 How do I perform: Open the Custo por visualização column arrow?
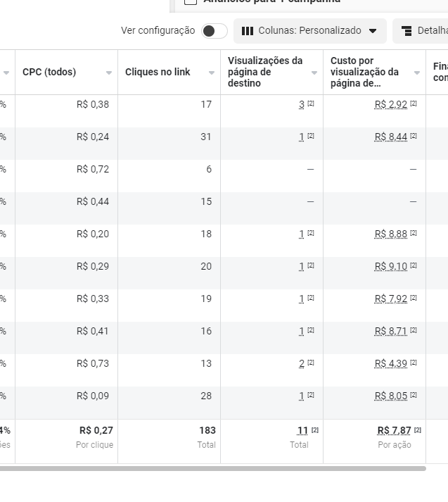[x=417, y=73]
